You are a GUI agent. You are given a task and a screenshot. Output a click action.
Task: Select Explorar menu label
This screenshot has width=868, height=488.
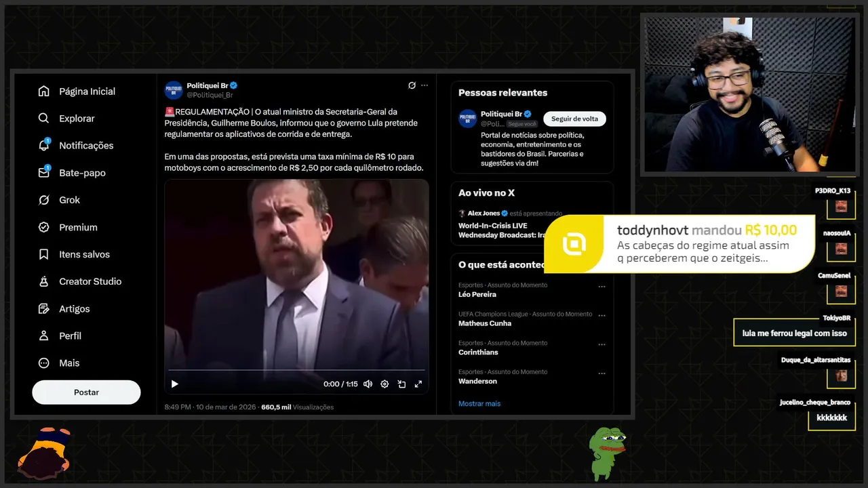77,119
